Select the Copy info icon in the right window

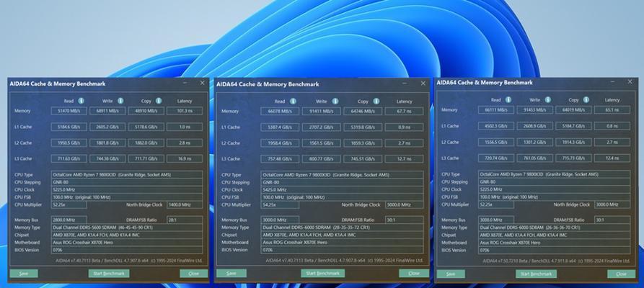point(586,99)
